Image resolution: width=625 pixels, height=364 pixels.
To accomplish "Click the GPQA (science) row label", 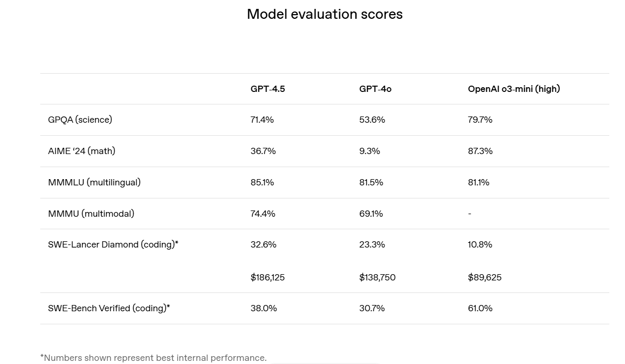I will [80, 120].
